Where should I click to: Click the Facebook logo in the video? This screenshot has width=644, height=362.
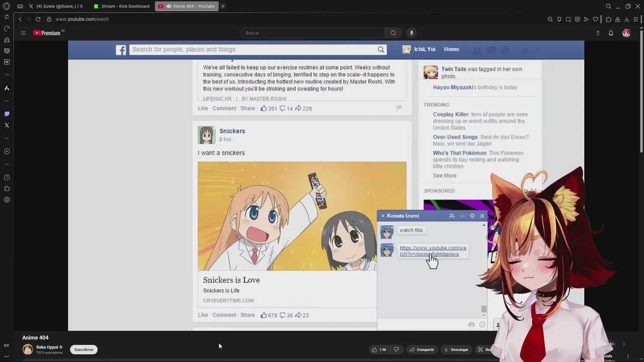click(121, 50)
